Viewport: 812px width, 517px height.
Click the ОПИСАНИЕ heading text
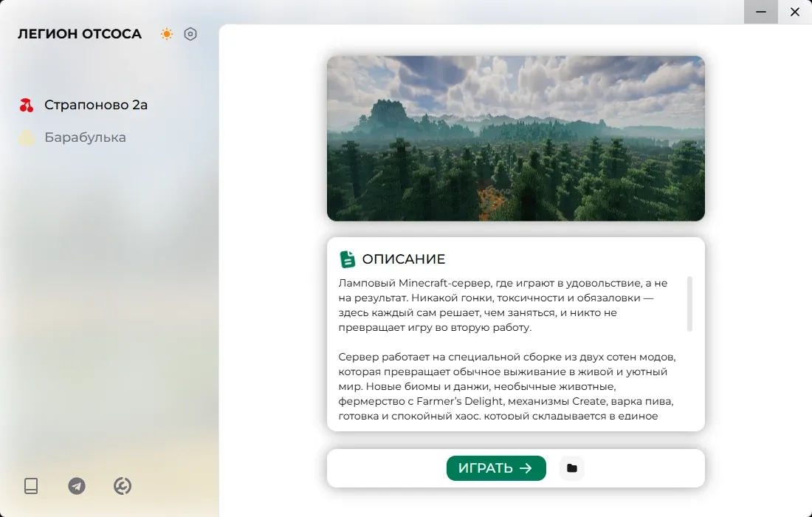[x=403, y=259]
